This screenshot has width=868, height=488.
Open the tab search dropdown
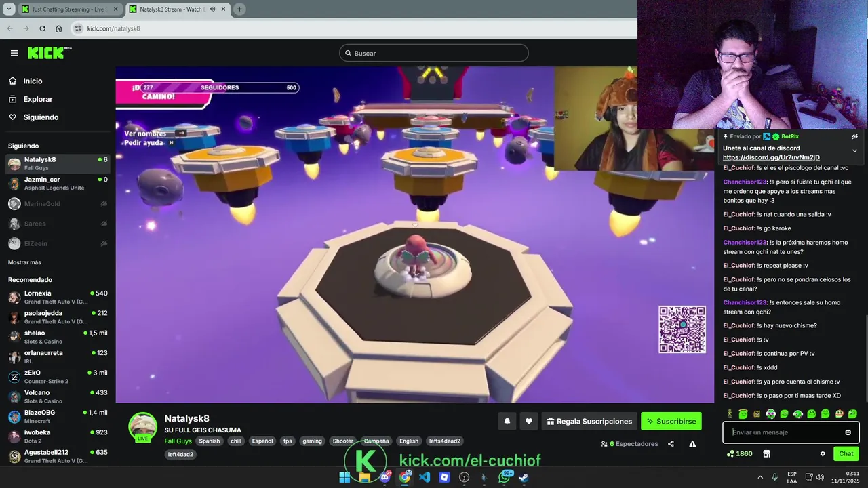9,9
